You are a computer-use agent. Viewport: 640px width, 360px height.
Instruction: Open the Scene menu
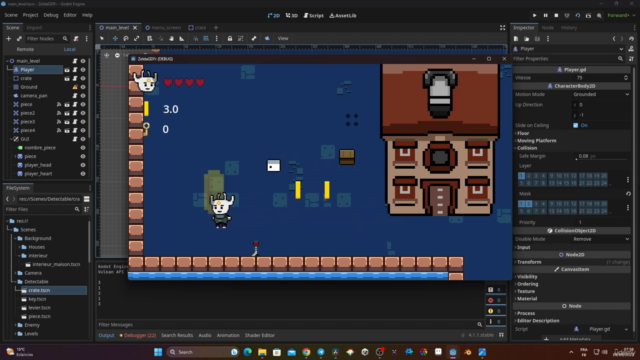tap(11, 15)
